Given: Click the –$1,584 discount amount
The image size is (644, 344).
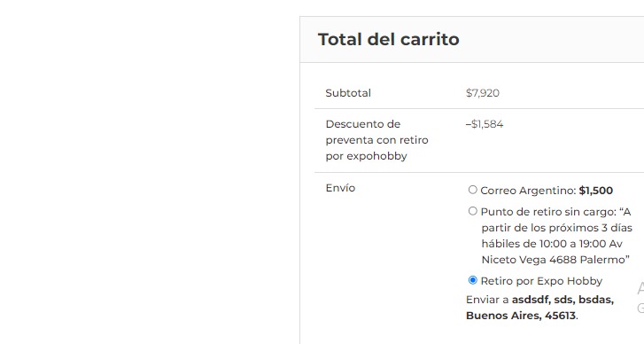Looking at the screenshot, I should click(485, 124).
